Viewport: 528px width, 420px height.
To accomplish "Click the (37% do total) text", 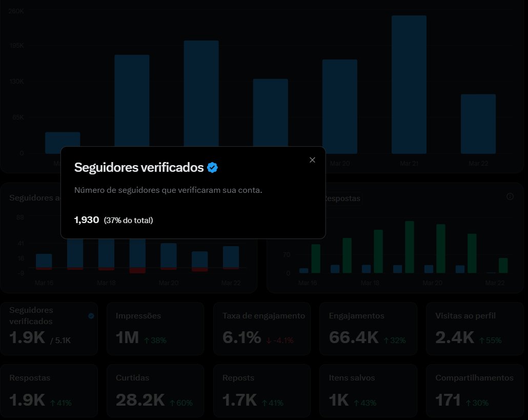I will 128,221.
